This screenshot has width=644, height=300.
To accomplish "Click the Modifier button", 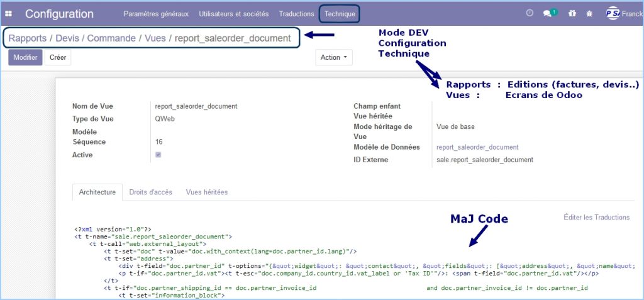I will [x=25, y=57].
